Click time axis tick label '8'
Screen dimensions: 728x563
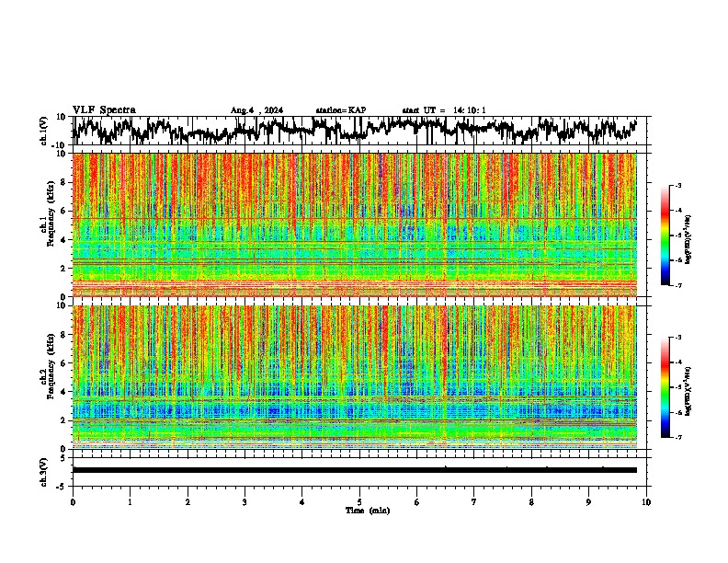tap(531, 502)
